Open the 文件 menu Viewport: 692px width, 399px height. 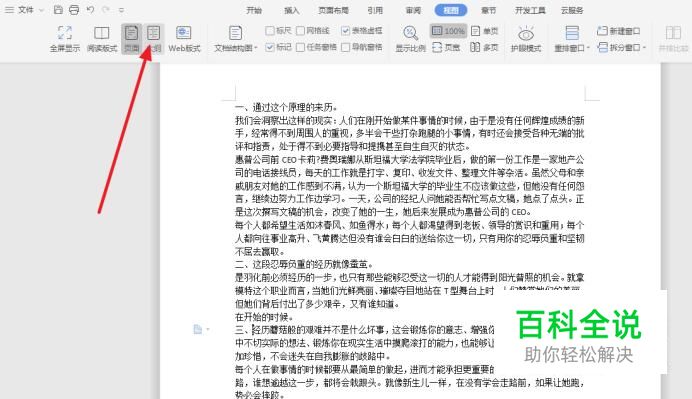[26, 10]
